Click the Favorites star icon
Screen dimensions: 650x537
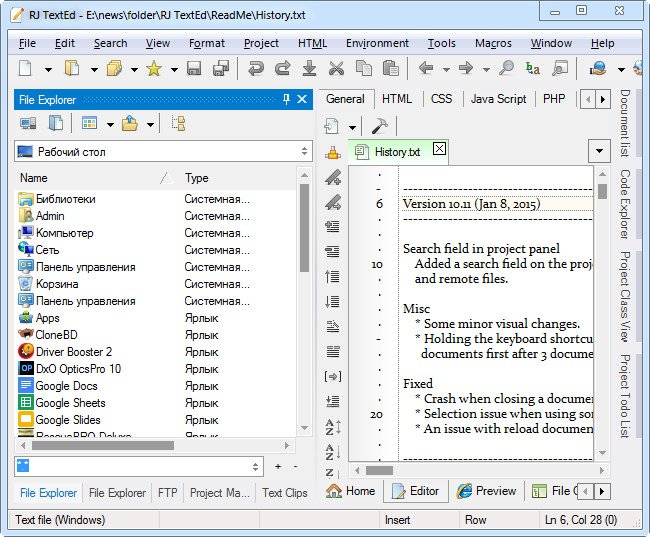(x=154, y=68)
